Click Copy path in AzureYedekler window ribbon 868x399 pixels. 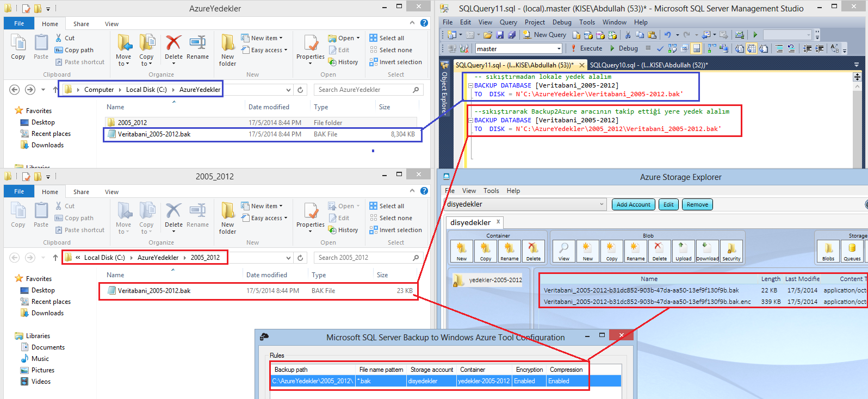click(74, 50)
